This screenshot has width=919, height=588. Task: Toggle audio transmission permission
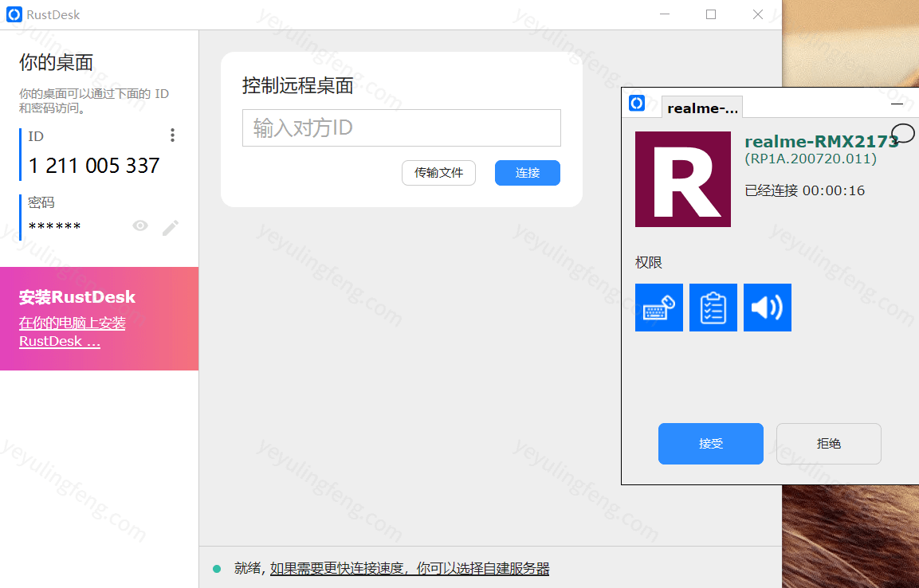pos(768,308)
